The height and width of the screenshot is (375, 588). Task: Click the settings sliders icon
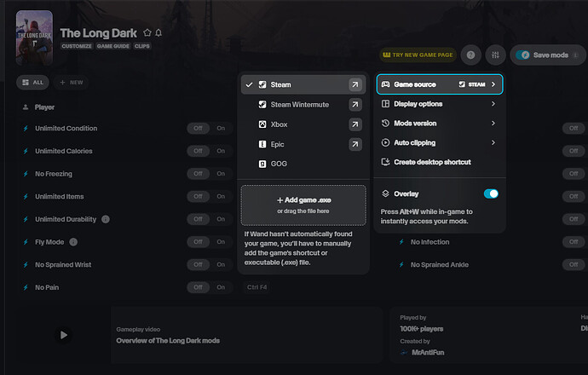496,55
